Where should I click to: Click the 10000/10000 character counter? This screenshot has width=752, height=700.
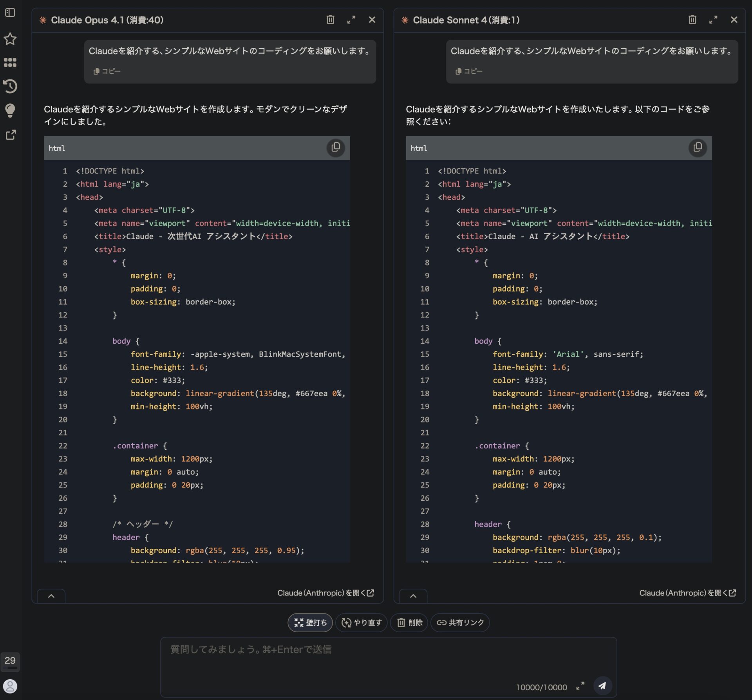541,687
